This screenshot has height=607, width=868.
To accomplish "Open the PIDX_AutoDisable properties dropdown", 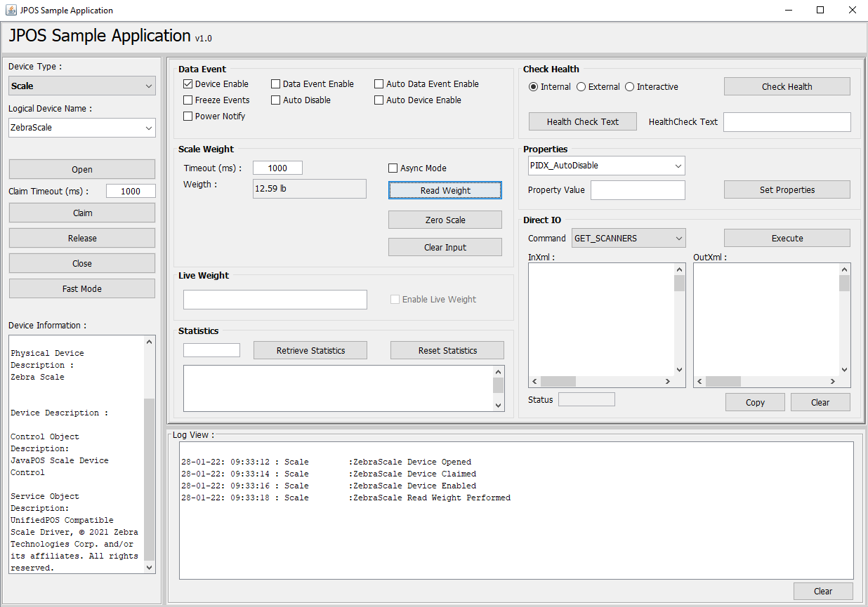I will pyautogui.click(x=606, y=166).
